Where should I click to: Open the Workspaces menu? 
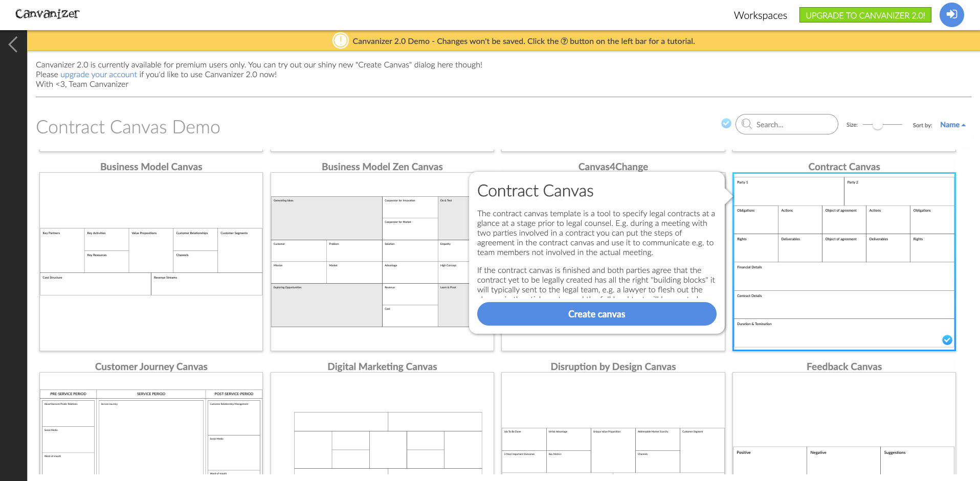[760, 15]
